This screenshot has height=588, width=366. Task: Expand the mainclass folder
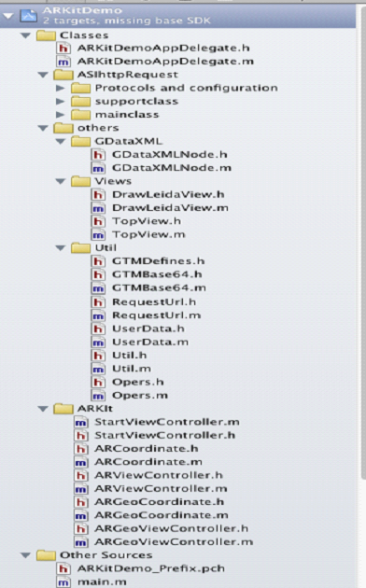click(x=60, y=115)
